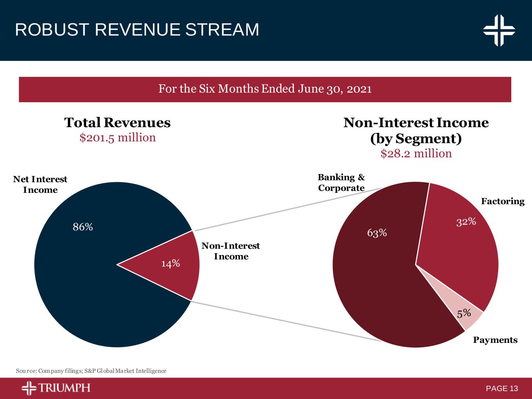This screenshot has width=532, height=399.
Task: Click the source citation footnote
Action: [x=91, y=371]
